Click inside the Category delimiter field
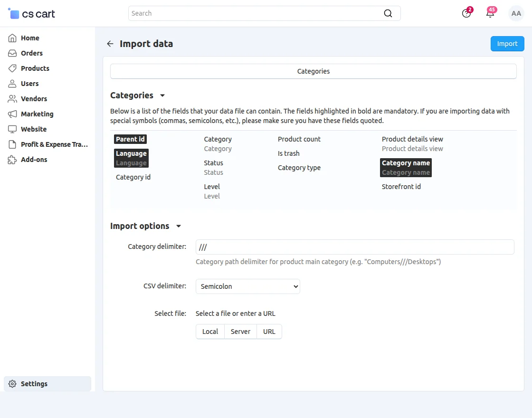Image resolution: width=532 pixels, height=418 pixels. pos(354,247)
